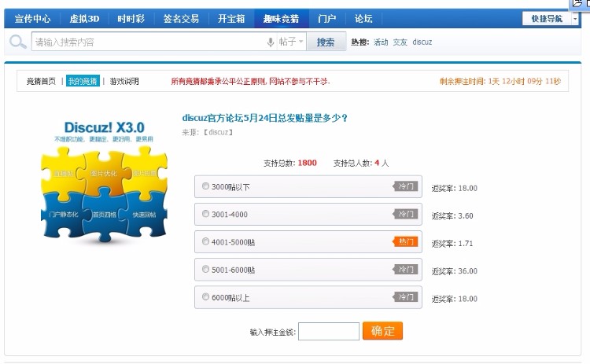
Task: Open the 开宝箱 nav item
Action: pos(231,19)
